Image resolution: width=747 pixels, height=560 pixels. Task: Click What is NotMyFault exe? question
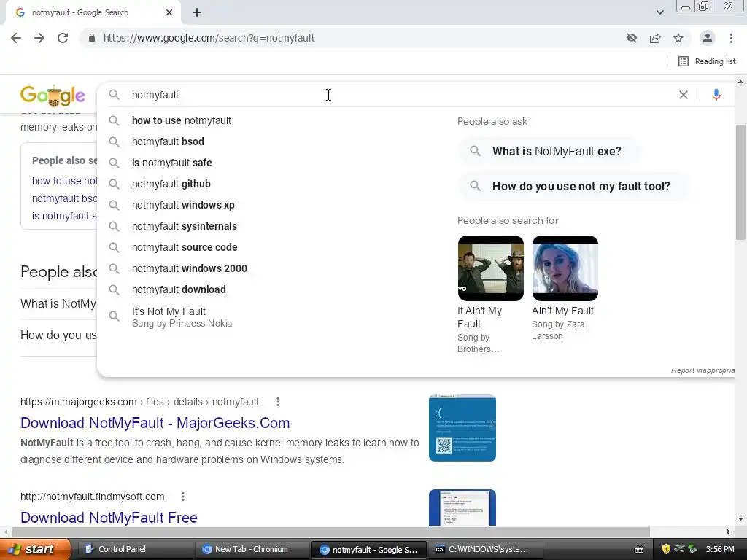[549, 152]
